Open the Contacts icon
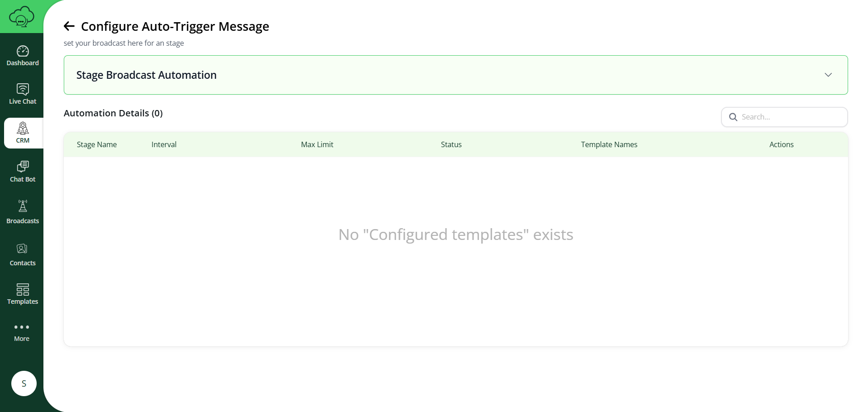The width and height of the screenshot is (868, 412). [22, 249]
